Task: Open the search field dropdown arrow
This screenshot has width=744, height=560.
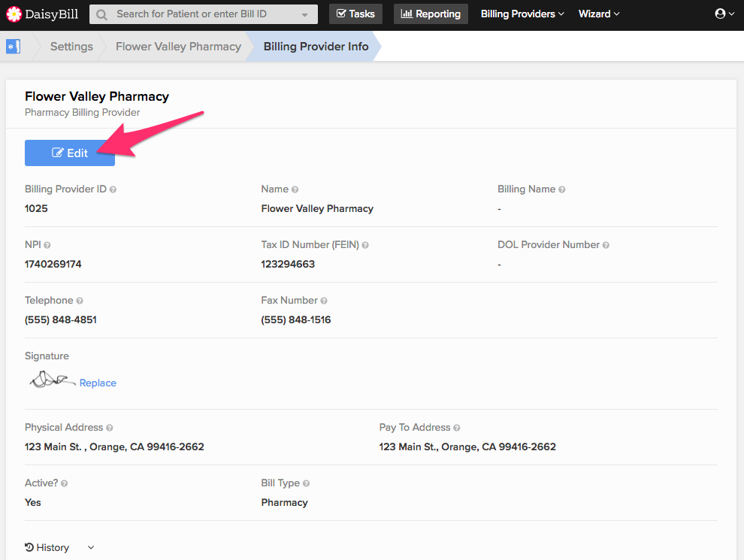Action: point(304,15)
